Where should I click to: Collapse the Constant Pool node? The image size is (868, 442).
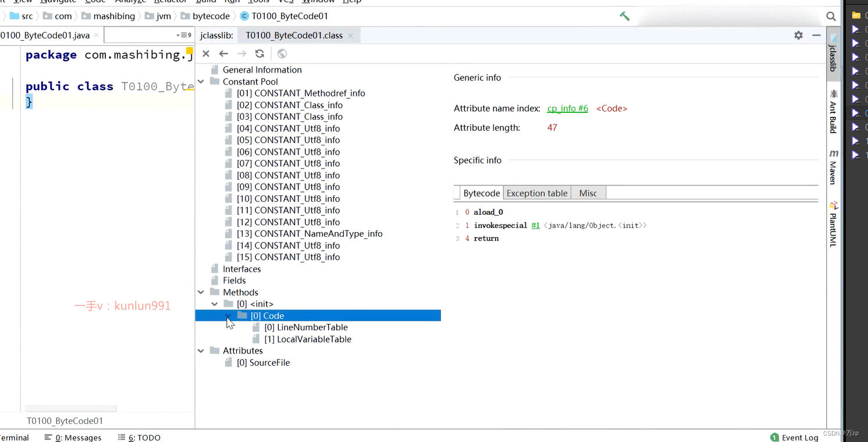click(201, 82)
